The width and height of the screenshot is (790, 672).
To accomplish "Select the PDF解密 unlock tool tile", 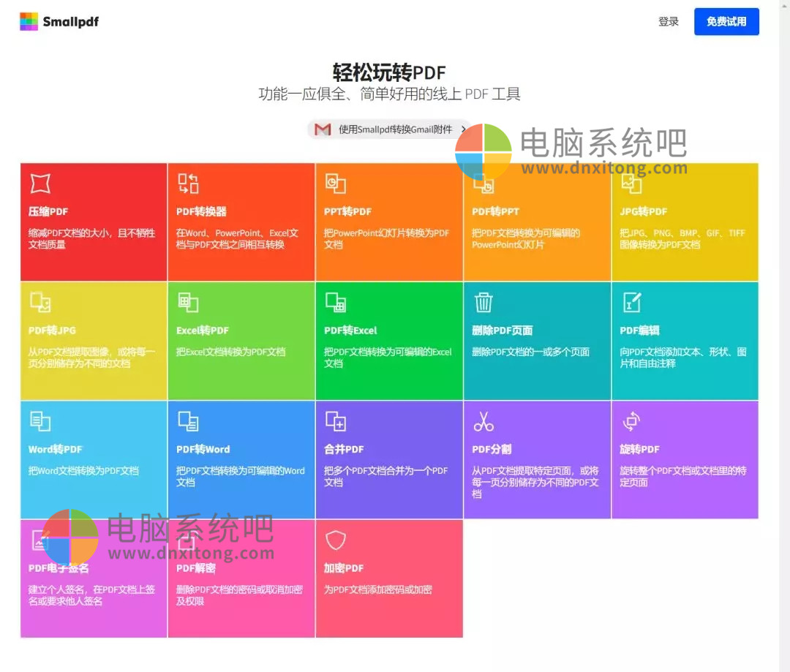I will pyautogui.click(x=241, y=578).
